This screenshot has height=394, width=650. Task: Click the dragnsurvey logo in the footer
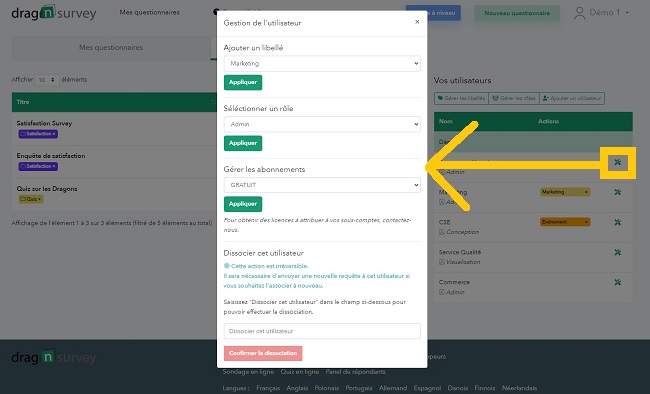[x=54, y=357]
